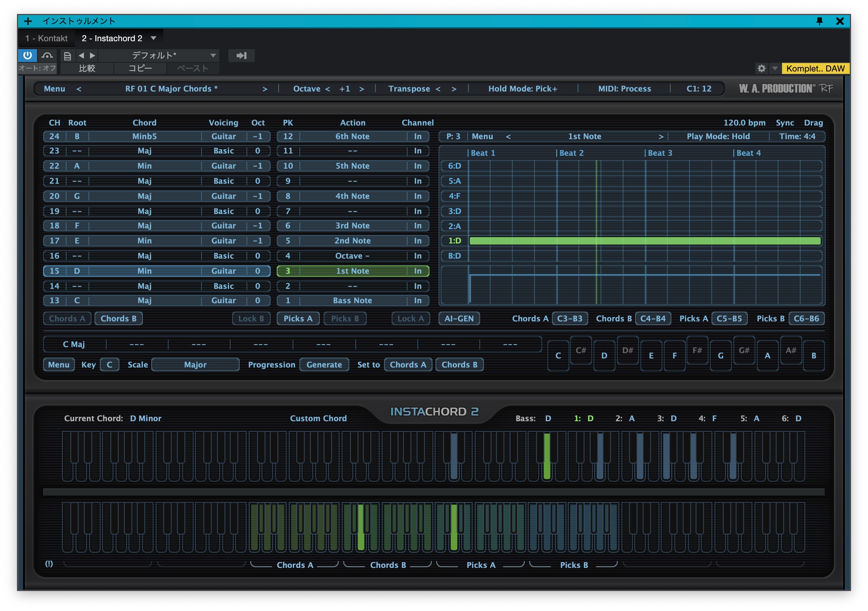Click the green 1:D pattern note bar

pos(645,241)
